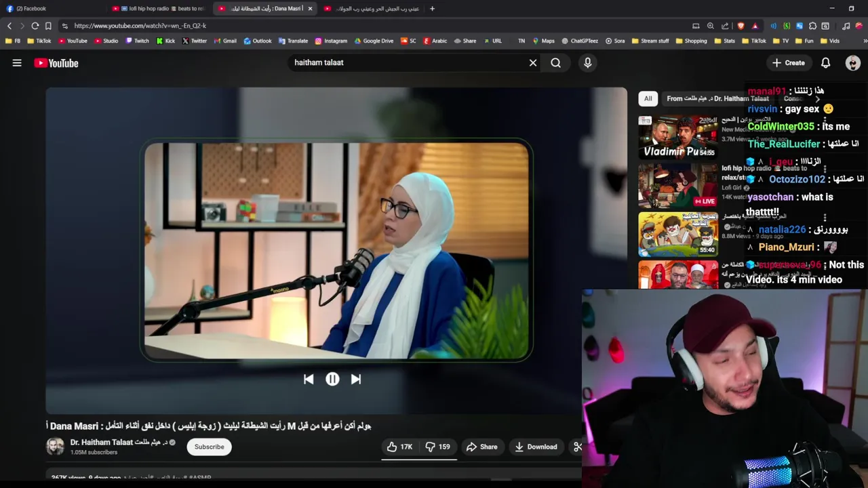The width and height of the screenshot is (868, 488).
Task: Open the Outlook bookmark
Action: [257, 41]
